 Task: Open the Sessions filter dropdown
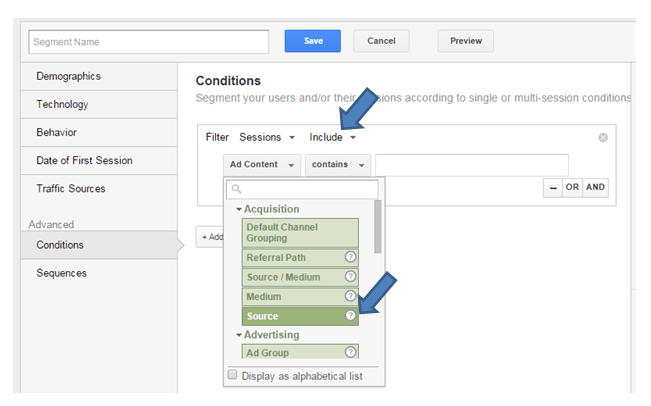pyautogui.click(x=267, y=137)
